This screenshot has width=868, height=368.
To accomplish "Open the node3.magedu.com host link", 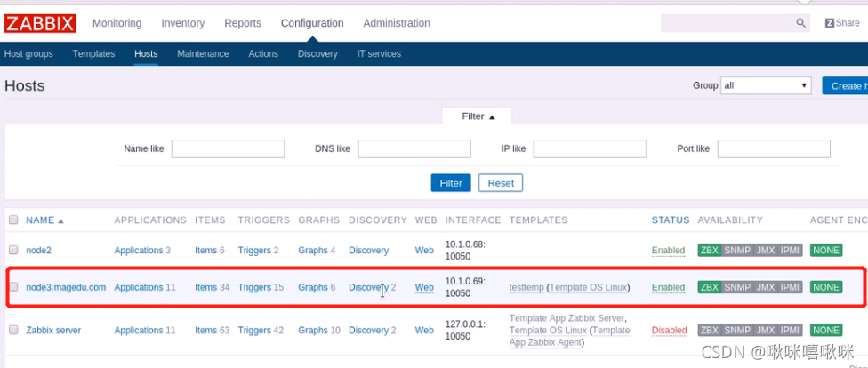I will (x=66, y=287).
